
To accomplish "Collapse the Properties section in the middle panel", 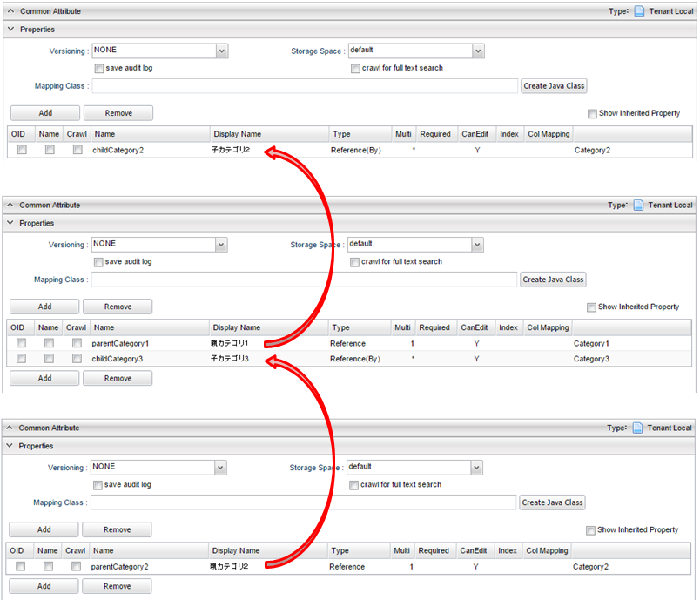I will pos(10,223).
